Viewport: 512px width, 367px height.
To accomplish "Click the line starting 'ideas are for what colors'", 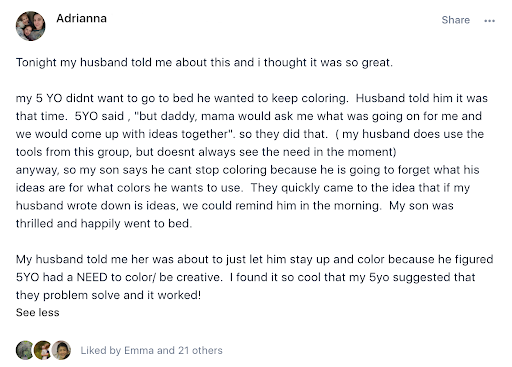I will pyautogui.click(x=243, y=188).
